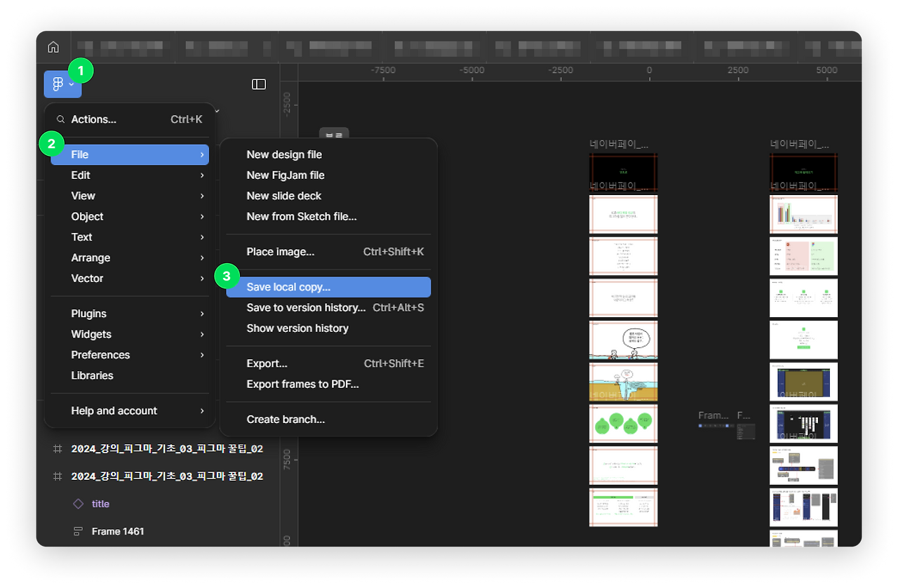Expand the Object submenu
Screen dimensions: 898x588
pos(130,217)
